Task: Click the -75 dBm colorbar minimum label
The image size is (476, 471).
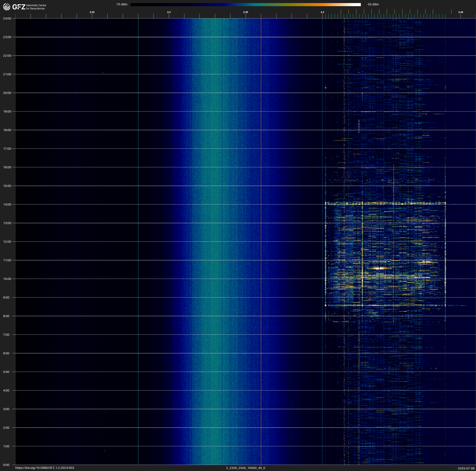Action: click(121, 4)
